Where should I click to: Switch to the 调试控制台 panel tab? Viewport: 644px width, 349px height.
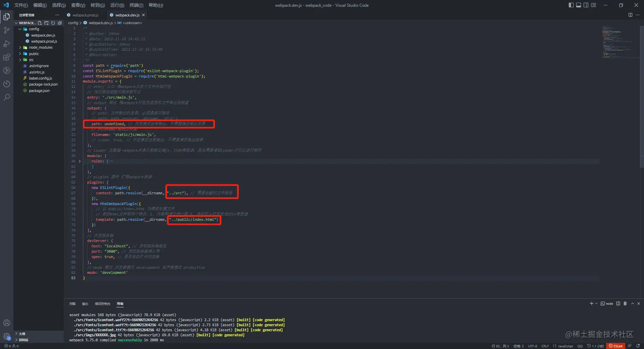pyautogui.click(x=103, y=304)
